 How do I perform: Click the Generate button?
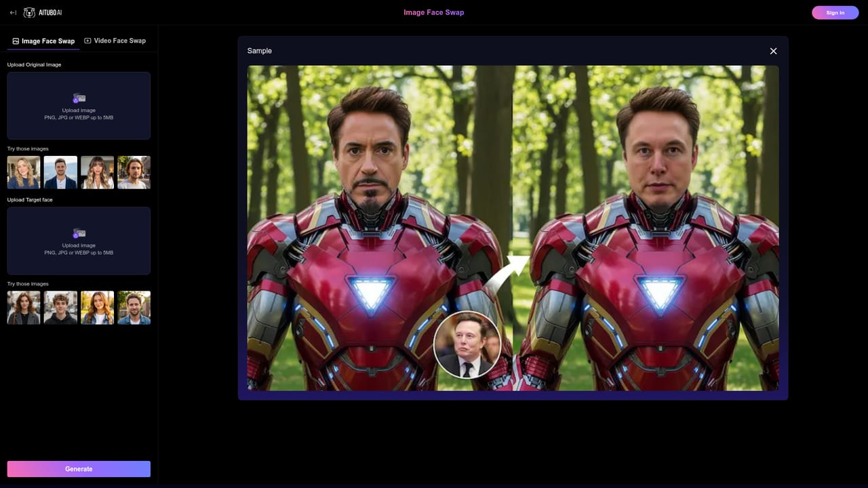point(79,469)
